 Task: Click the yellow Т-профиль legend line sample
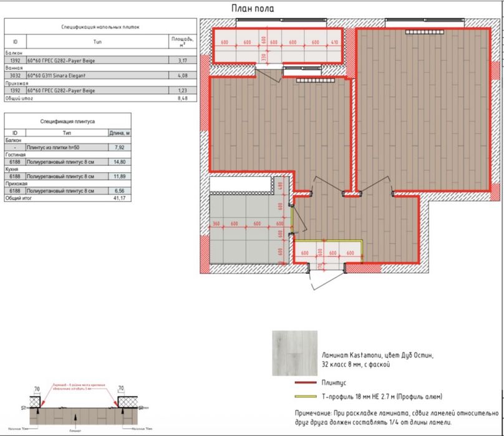pos(306,397)
